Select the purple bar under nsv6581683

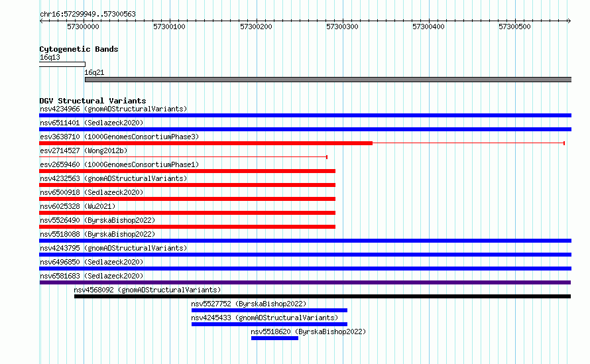(305, 282)
